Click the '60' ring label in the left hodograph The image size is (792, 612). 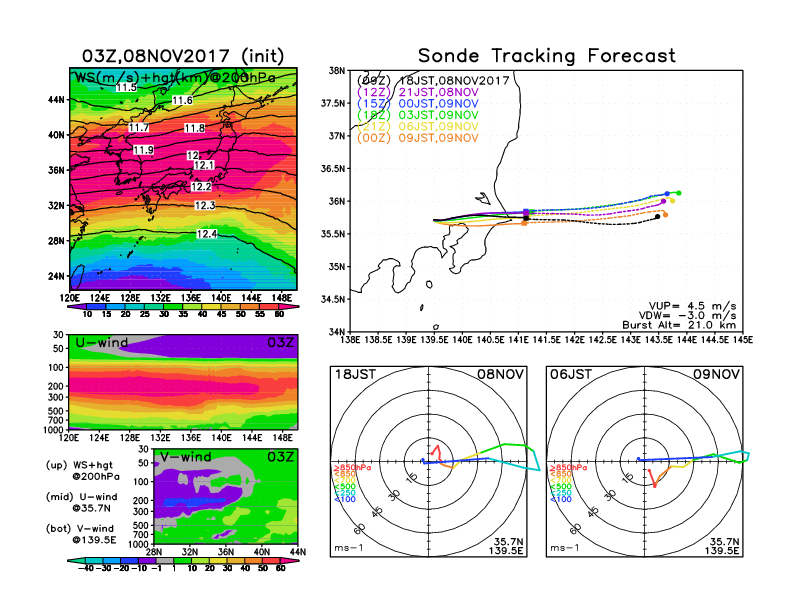pos(360,528)
